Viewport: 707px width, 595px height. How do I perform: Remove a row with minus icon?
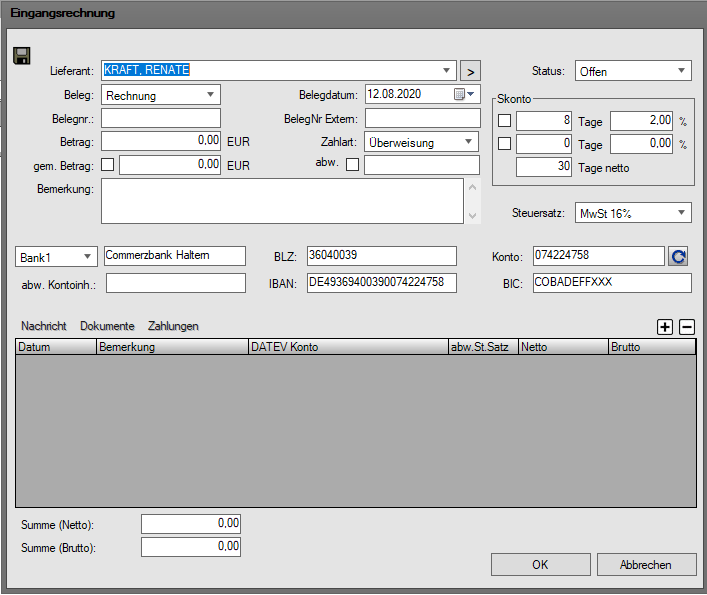click(x=687, y=326)
